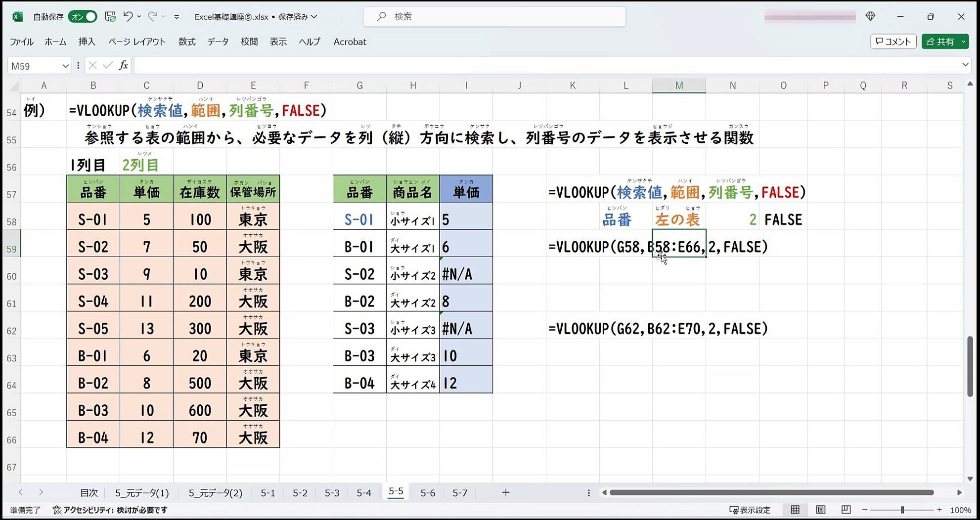Click the zoom in plus icon
This screenshot has width=980, height=520.
939,510
